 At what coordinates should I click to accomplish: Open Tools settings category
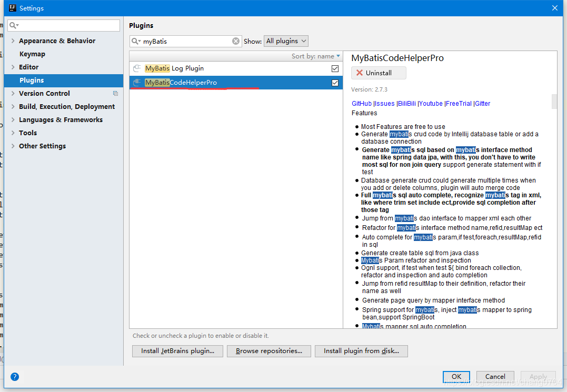coord(28,133)
